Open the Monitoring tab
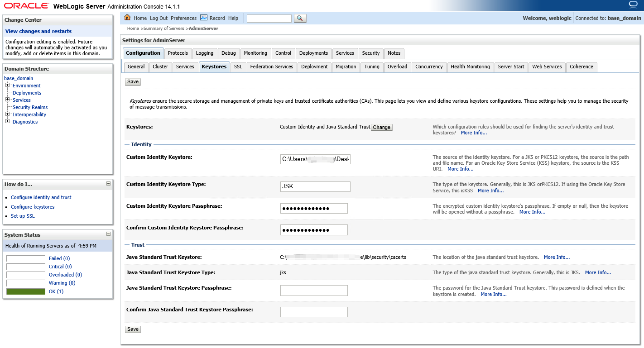Viewport: 644px width, 348px height. point(255,53)
